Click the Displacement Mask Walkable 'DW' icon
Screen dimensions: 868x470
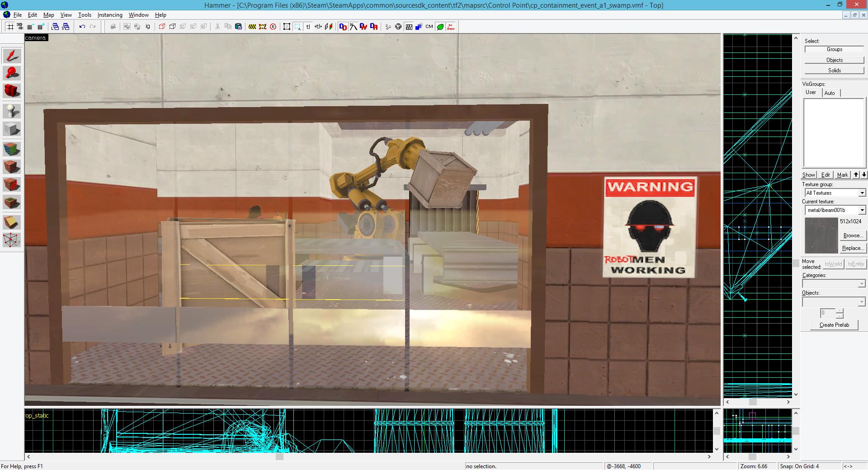(x=363, y=27)
